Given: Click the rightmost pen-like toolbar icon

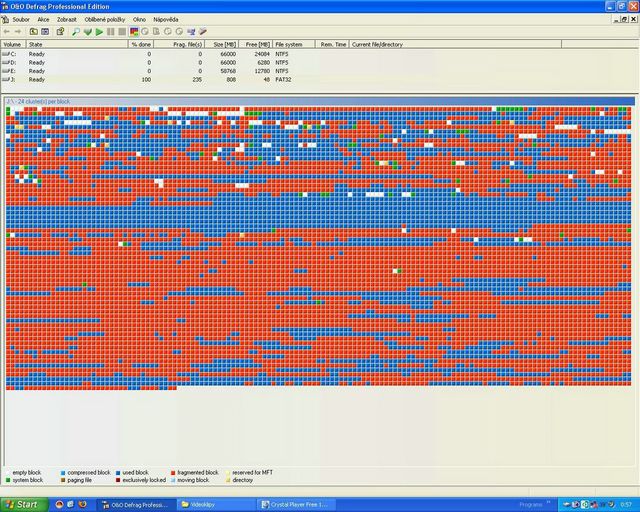Looking at the screenshot, I should coord(202,32).
